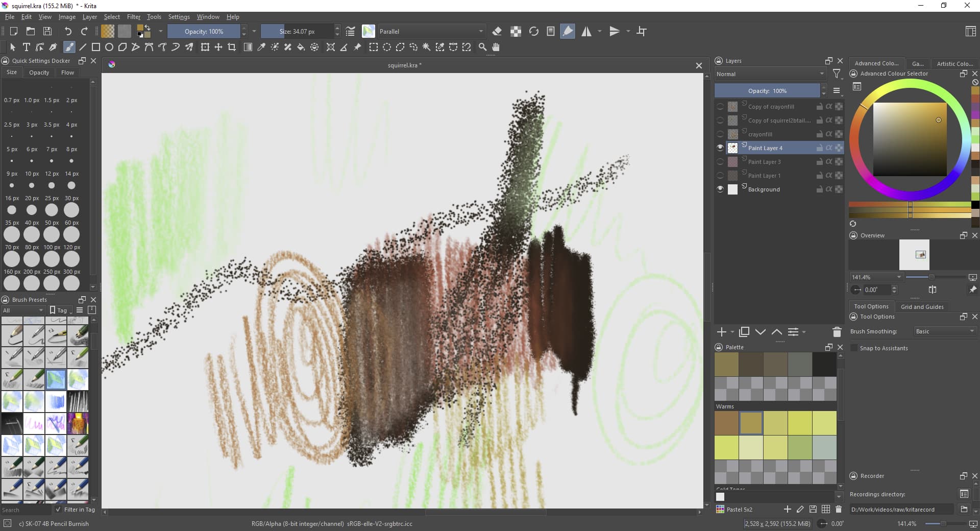Expand the Brush Smoothing Basic dropdown
This screenshot has width=980, height=531.
pos(944,331)
